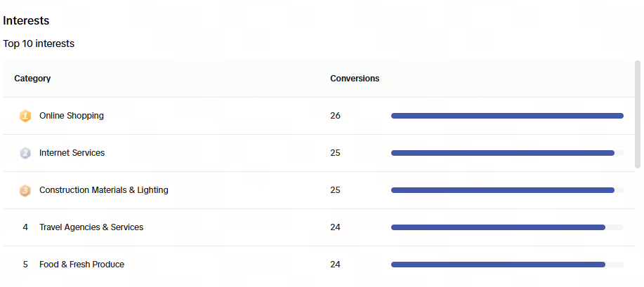Select Food & Fresh Produce category
This screenshot has height=287, width=644.
point(81,265)
